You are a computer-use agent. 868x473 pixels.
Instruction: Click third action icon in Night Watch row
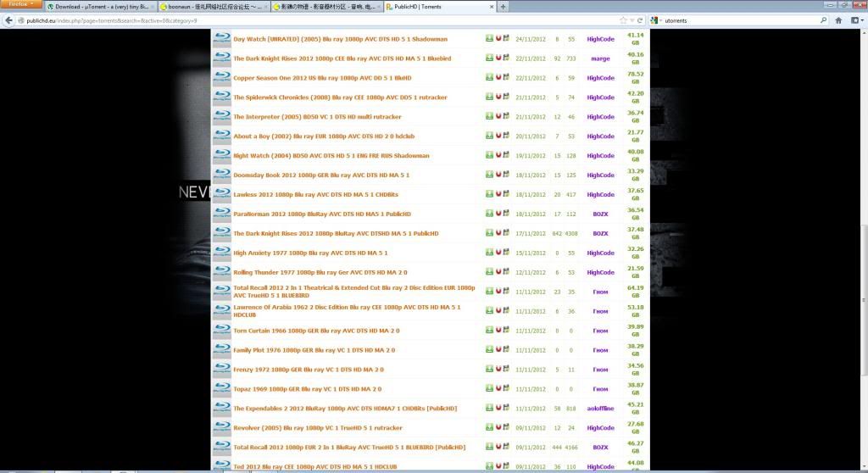tap(506, 156)
